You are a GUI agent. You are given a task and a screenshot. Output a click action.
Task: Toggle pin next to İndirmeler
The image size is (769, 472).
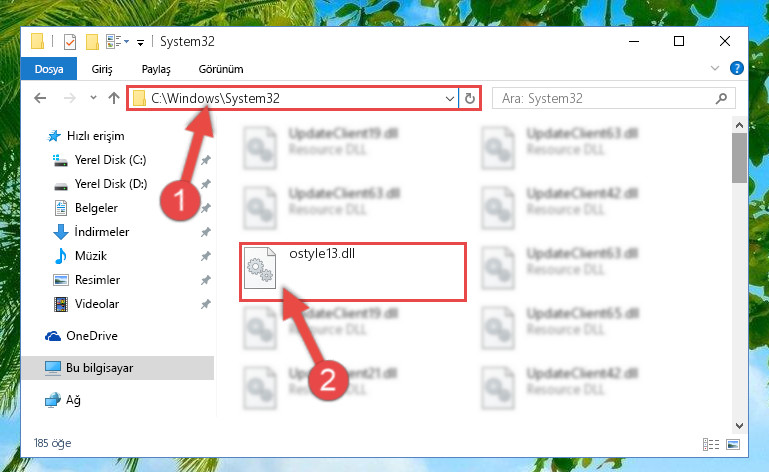pyautogui.click(x=205, y=232)
